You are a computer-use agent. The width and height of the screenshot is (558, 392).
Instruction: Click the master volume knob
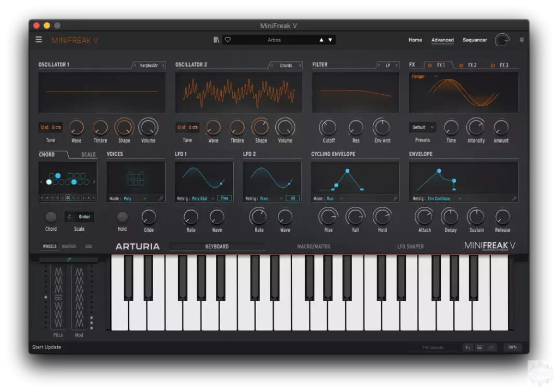(x=502, y=40)
